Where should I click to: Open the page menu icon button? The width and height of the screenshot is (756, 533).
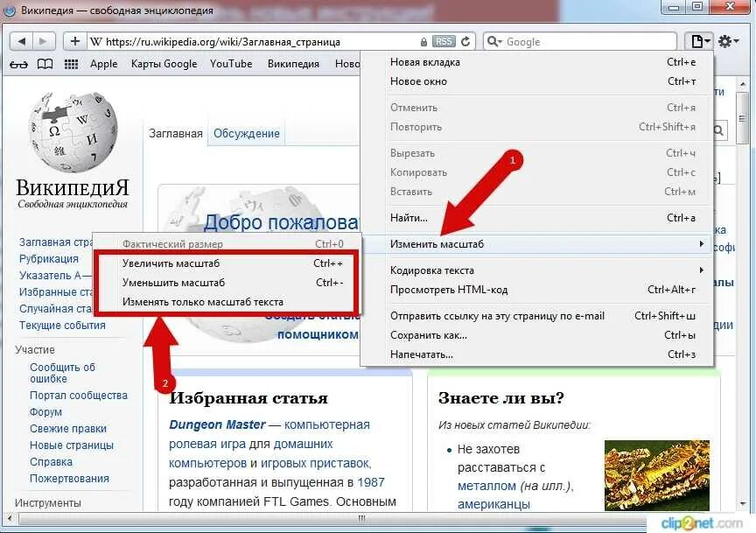(x=699, y=41)
